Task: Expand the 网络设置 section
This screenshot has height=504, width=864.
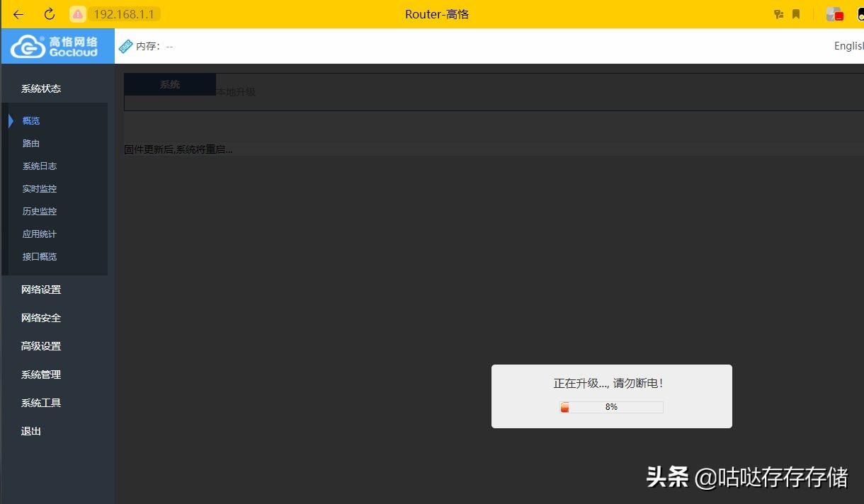Action: [x=40, y=290]
